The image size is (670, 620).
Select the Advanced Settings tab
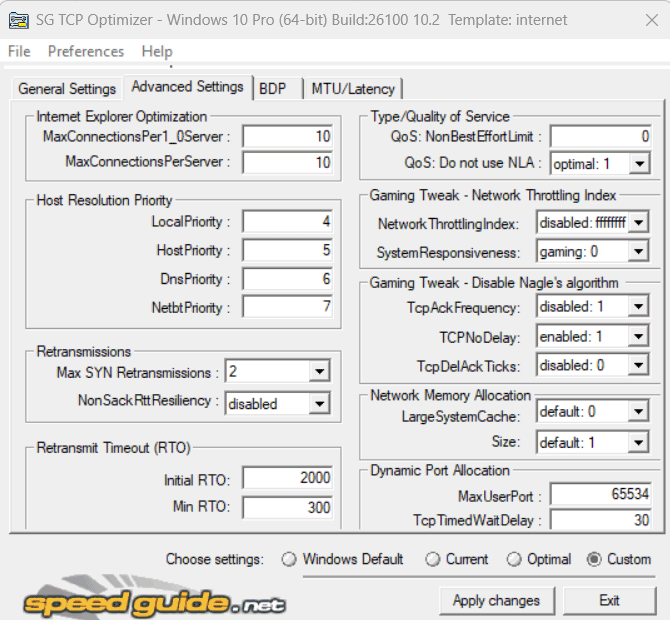click(x=188, y=87)
